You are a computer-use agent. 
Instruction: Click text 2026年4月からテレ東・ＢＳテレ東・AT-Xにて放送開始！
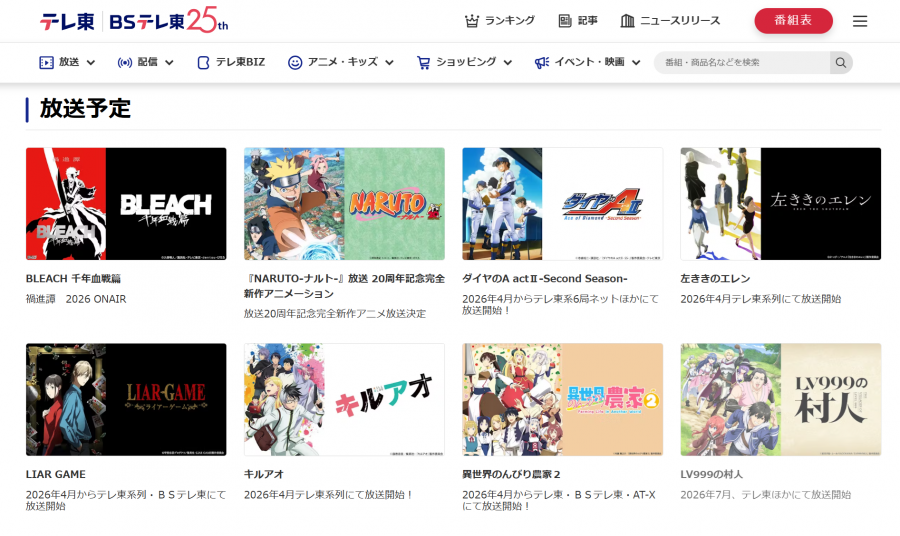559,500
